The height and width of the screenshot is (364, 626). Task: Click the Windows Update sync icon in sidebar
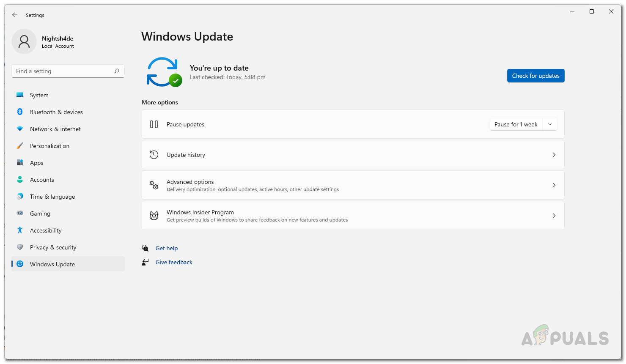click(x=20, y=264)
